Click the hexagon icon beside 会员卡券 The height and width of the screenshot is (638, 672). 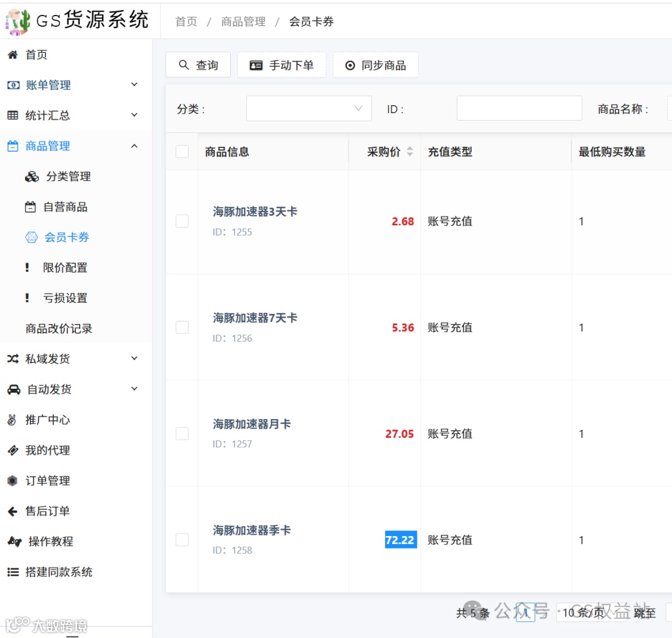32,237
